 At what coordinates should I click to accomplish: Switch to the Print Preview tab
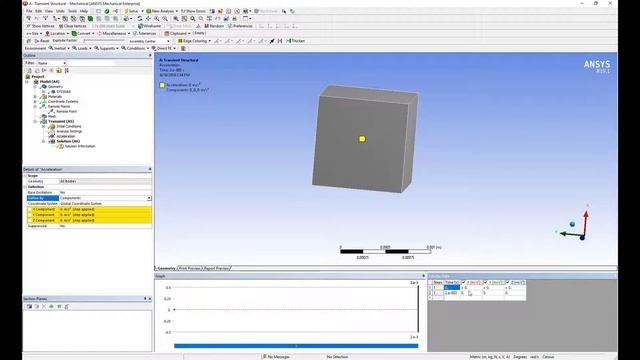(190, 268)
